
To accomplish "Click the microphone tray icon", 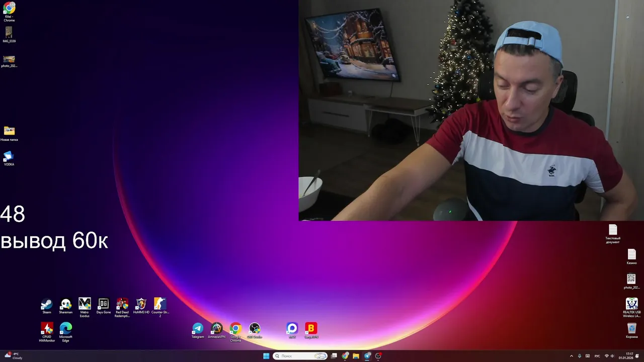I will 580,356.
